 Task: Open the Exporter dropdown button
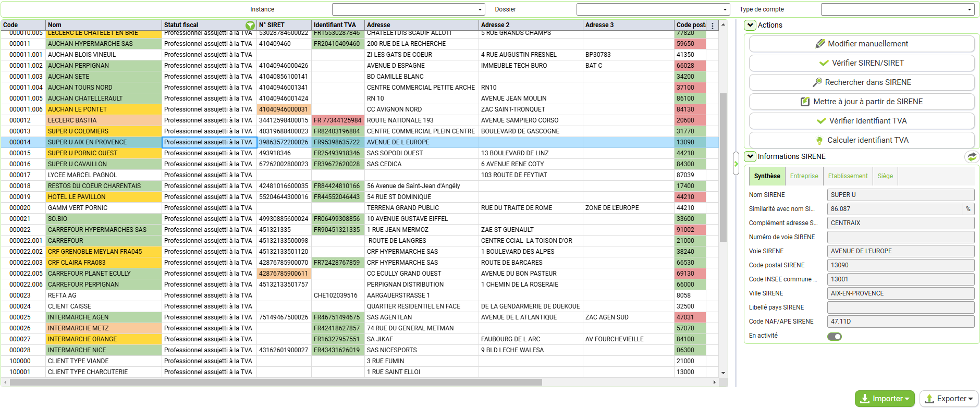tap(949, 399)
